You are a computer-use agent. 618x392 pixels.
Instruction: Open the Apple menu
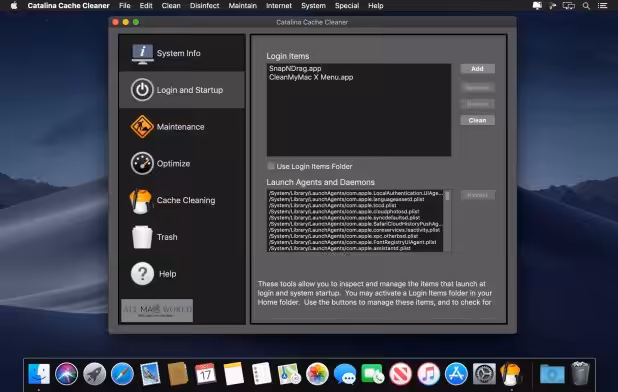coord(14,6)
